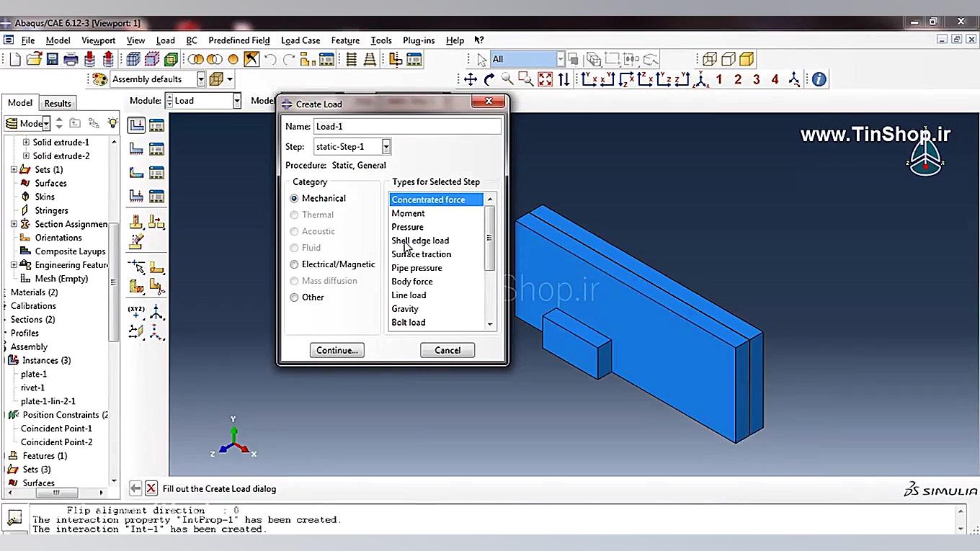Select the Mass diffusion radio button

click(294, 281)
